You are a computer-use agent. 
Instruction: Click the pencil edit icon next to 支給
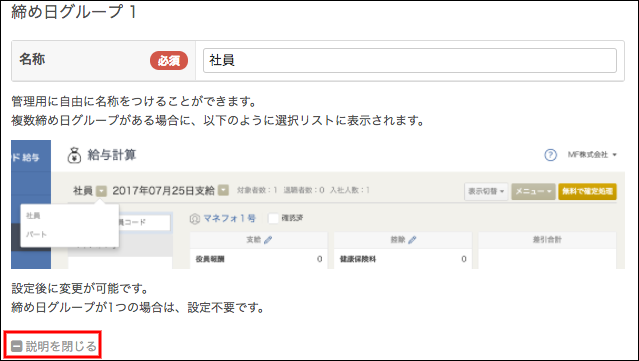(268, 240)
